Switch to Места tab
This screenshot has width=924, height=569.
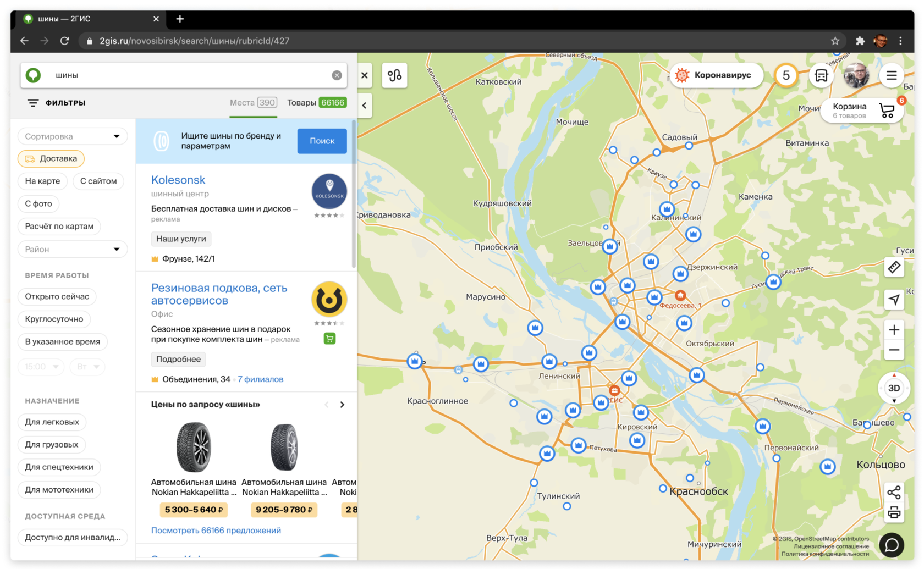click(253, 103)
